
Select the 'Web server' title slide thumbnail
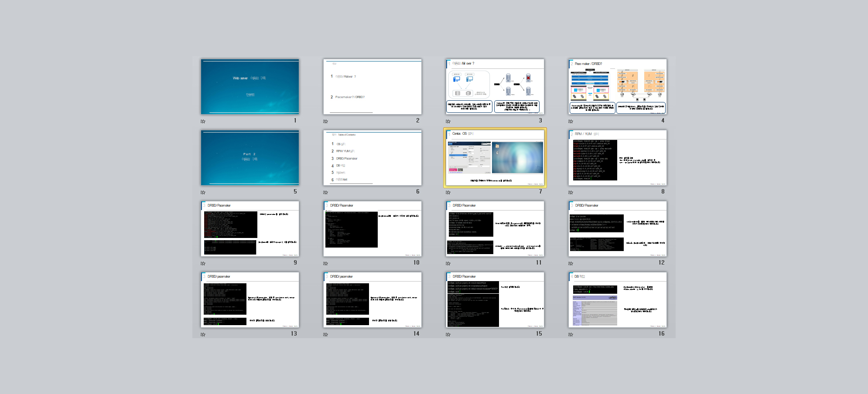250,87
